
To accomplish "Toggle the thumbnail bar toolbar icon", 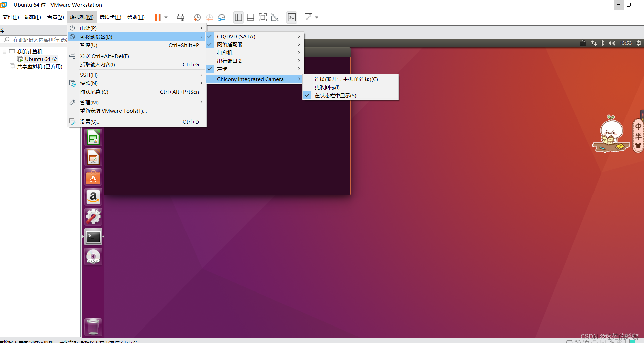I will click(x=250, y=17).
